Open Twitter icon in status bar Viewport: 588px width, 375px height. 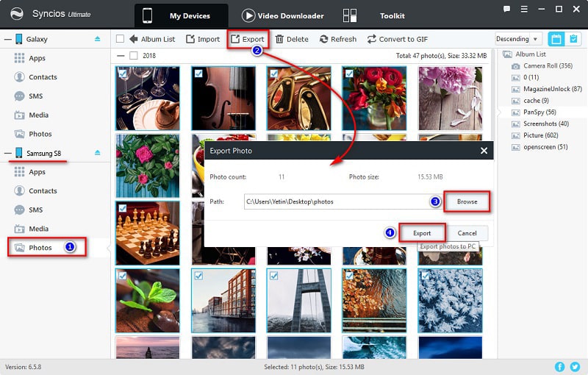pos(575,367)
